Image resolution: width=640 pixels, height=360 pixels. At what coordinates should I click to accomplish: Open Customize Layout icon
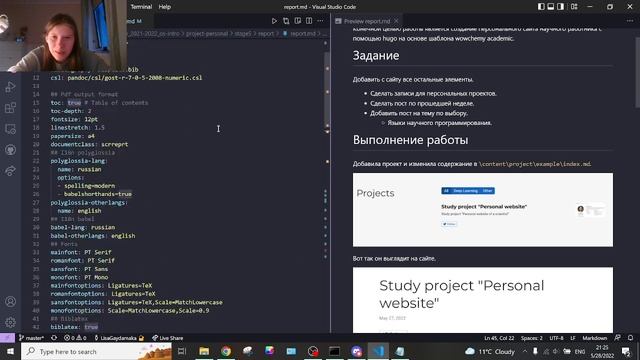(574, 7)
